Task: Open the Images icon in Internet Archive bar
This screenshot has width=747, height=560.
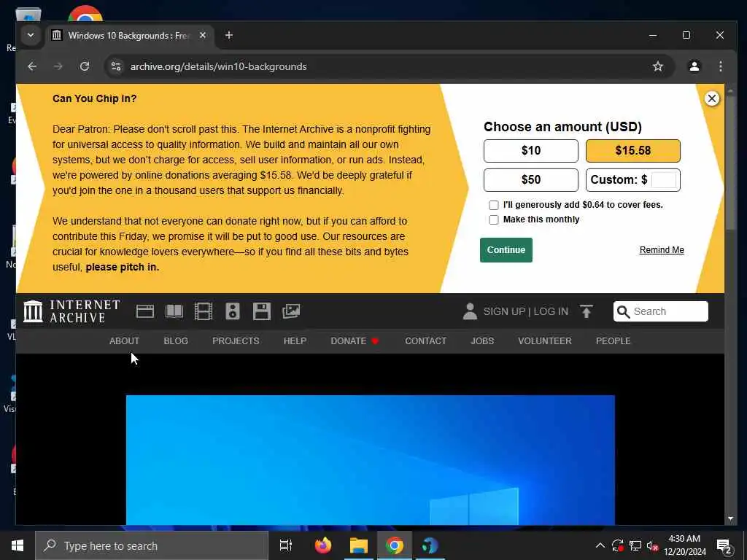Action: [x=290, y=311]
